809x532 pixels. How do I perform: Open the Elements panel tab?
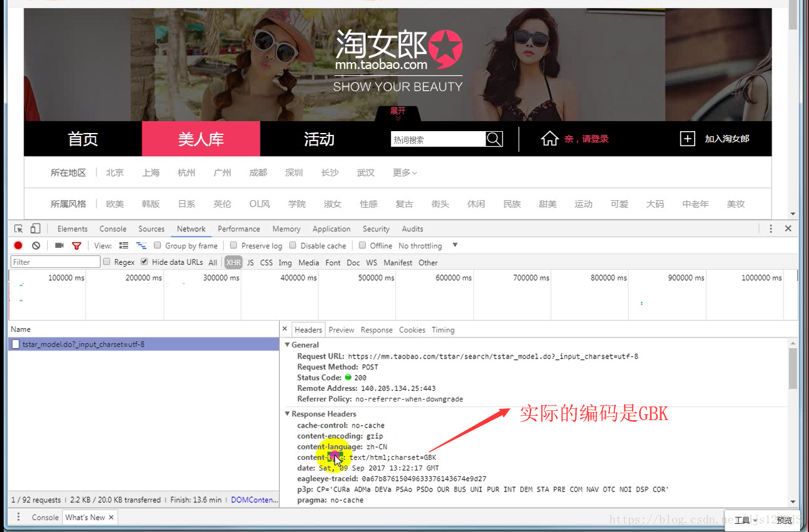pyautogui.click(x=72, y=229)
